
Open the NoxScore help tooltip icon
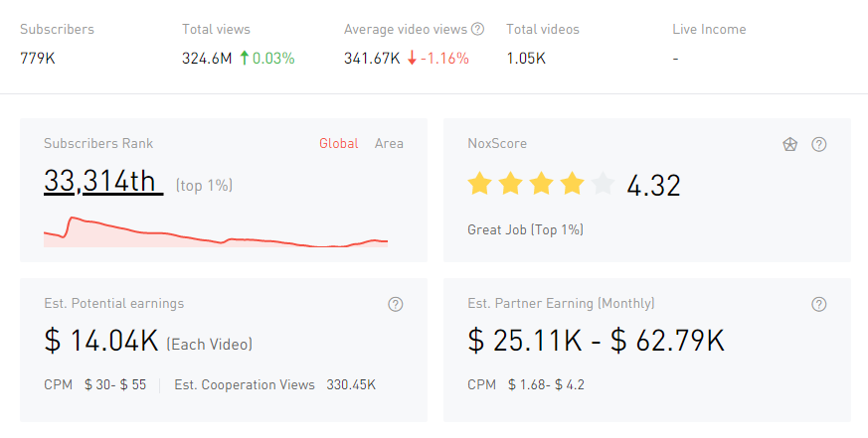pos(819,144)
